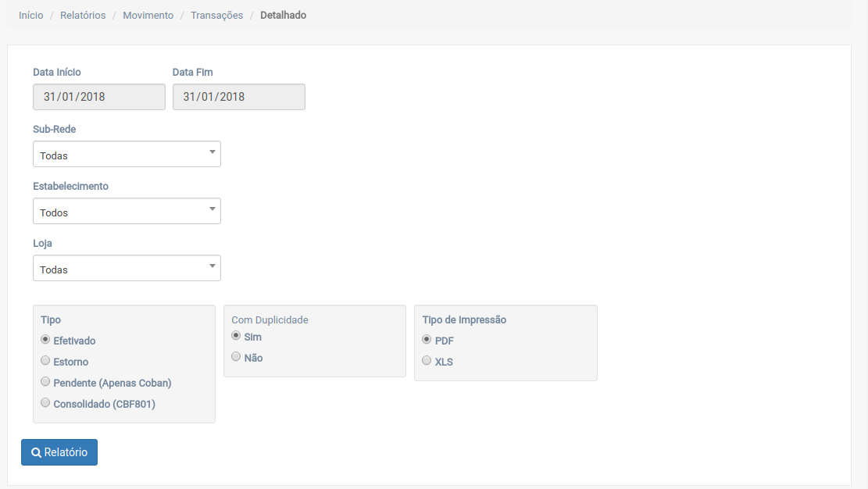
Task: Select the Efetivado radio option
Action: pos(45,340)
